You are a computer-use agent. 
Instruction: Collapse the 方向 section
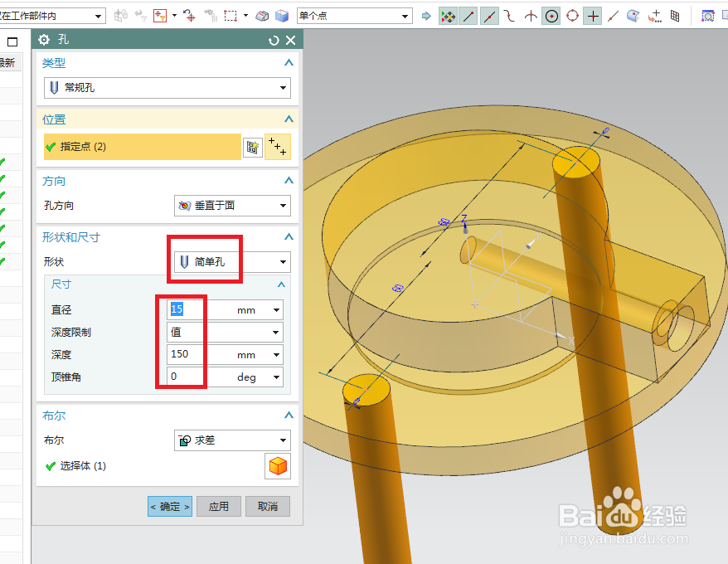pyautogui.click(x=289, y=180)
